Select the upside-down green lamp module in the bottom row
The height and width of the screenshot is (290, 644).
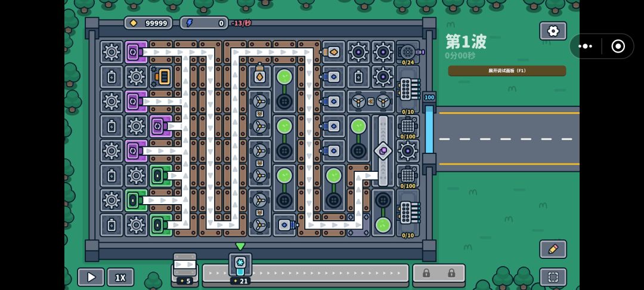(383, 212)
